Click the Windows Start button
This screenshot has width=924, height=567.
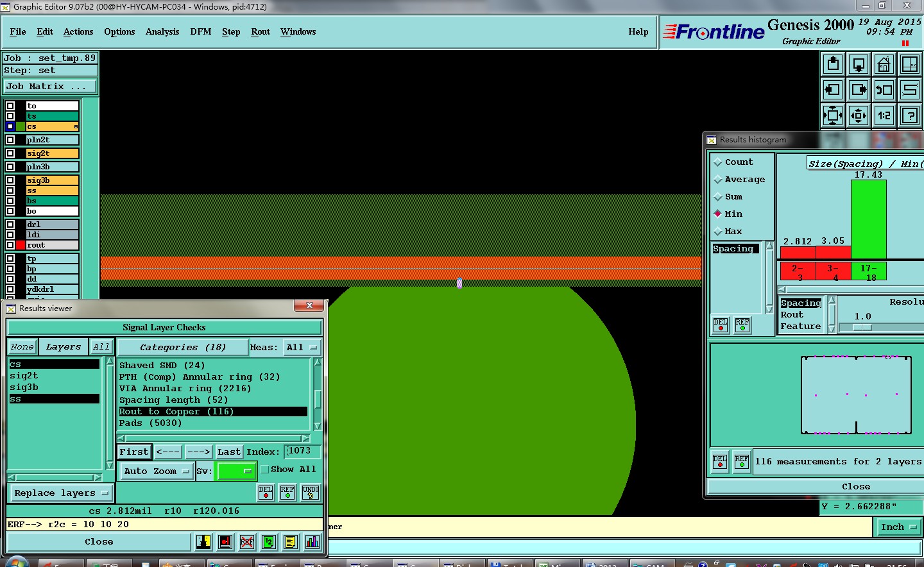[x=15, y=562]
